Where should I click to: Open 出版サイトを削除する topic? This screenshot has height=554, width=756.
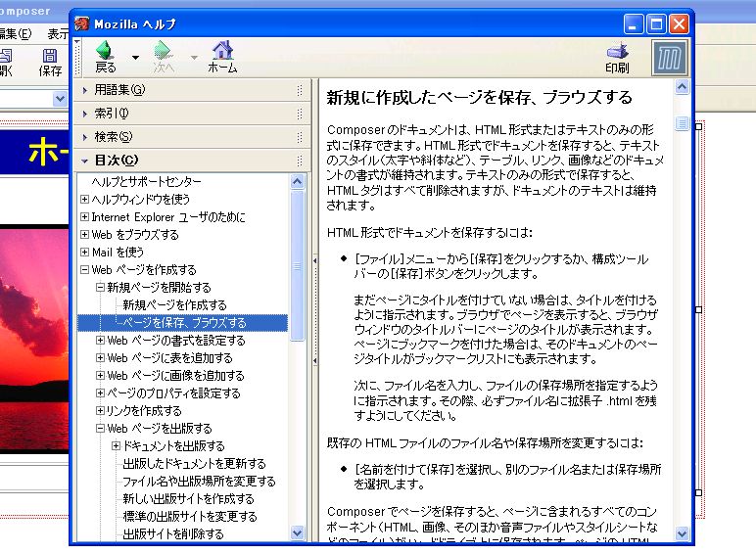coord(173,533)
